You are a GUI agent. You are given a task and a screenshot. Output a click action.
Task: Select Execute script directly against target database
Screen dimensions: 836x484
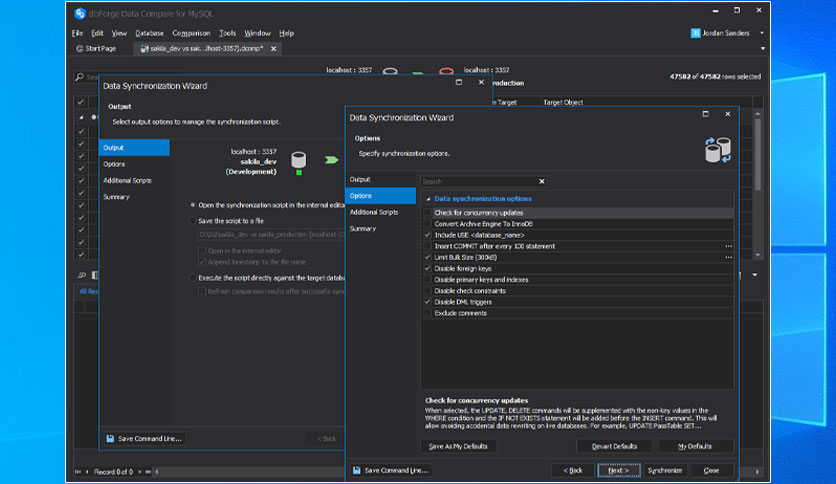coord(193,278)
